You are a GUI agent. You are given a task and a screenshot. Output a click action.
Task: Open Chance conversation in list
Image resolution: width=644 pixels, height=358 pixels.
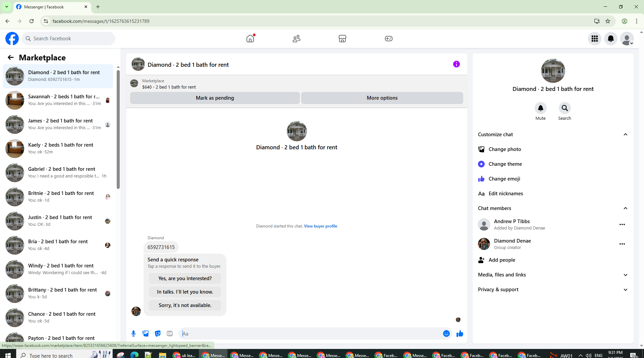(x=58, y=317)
